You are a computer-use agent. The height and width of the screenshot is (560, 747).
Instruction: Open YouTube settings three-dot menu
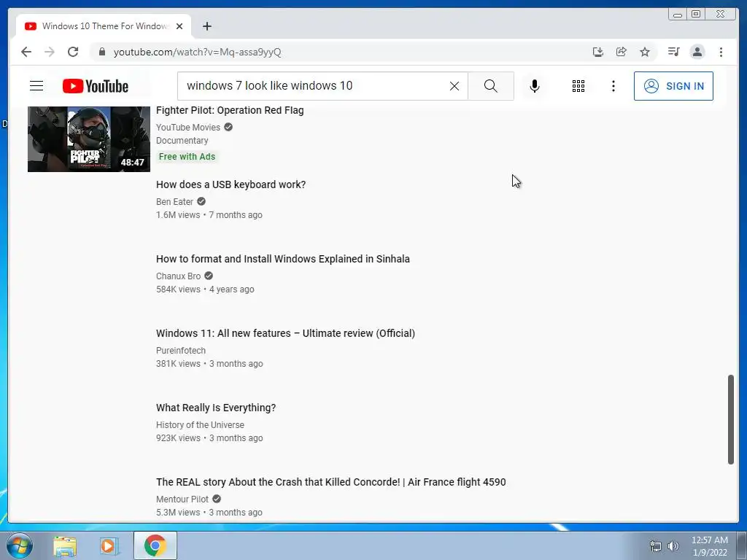[613, 86]
